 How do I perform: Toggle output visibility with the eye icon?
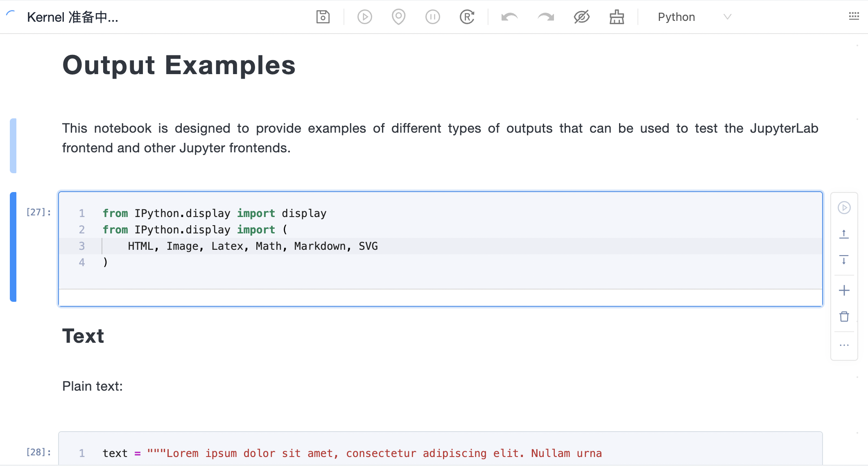581,17
